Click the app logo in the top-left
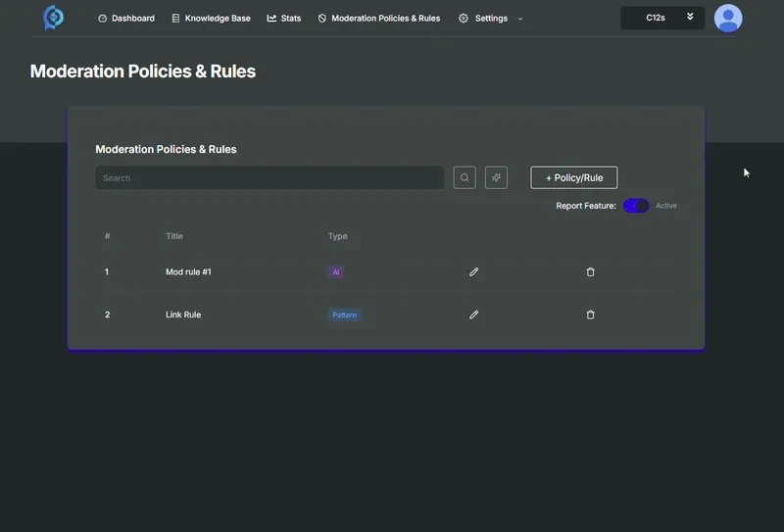Screen dimensions: 784x532 [x=53, y=18]
